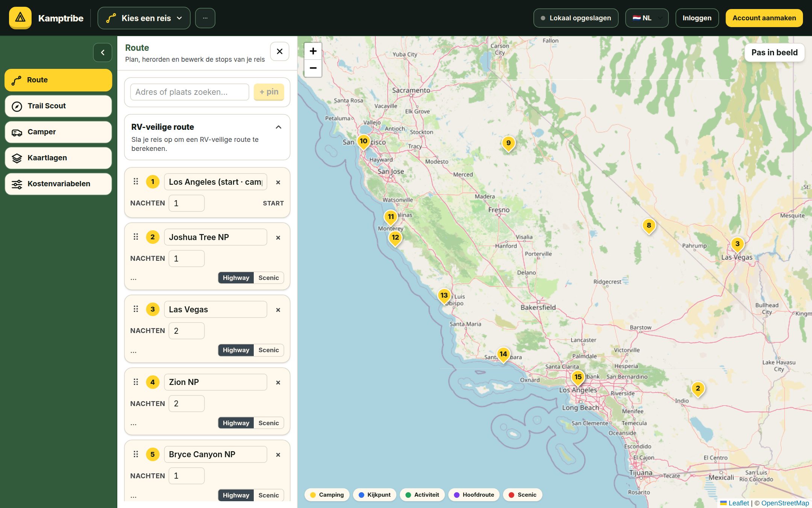Screen dimensions: 812x508
Task: Select Highway for Zion NP leg
Action: 236,423
